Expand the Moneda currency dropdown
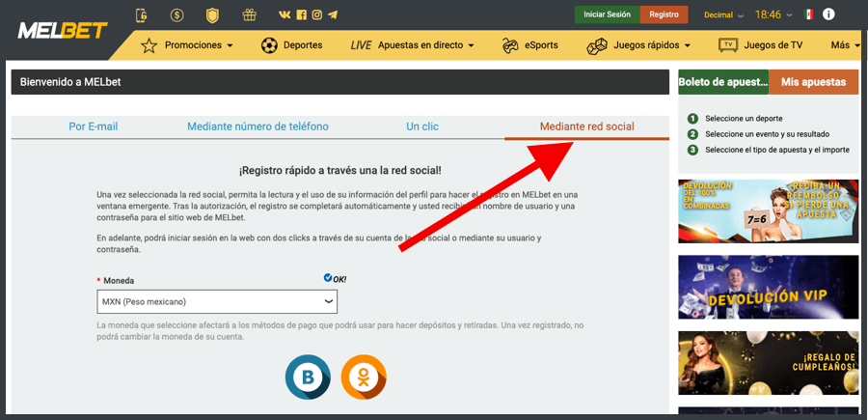The height and width of the screenshot is (420, 868). click(218, 302)
